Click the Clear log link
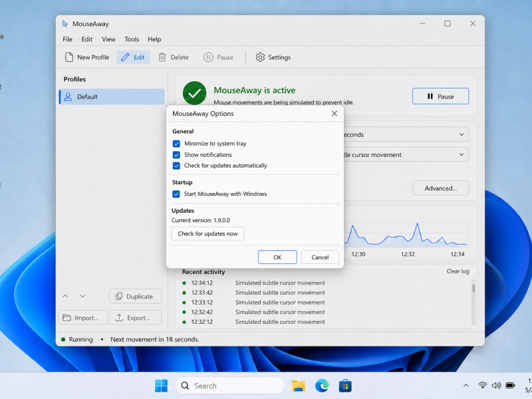 pos(458,271)
